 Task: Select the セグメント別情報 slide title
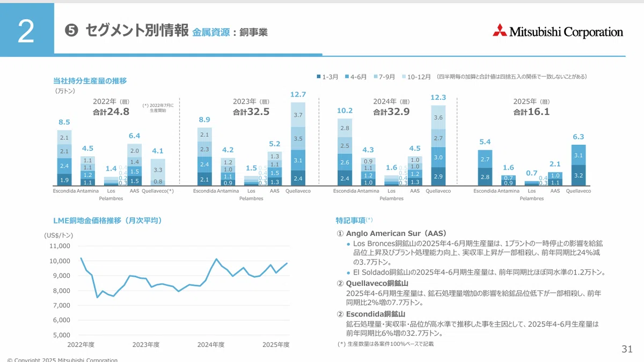tap(137, 31)
